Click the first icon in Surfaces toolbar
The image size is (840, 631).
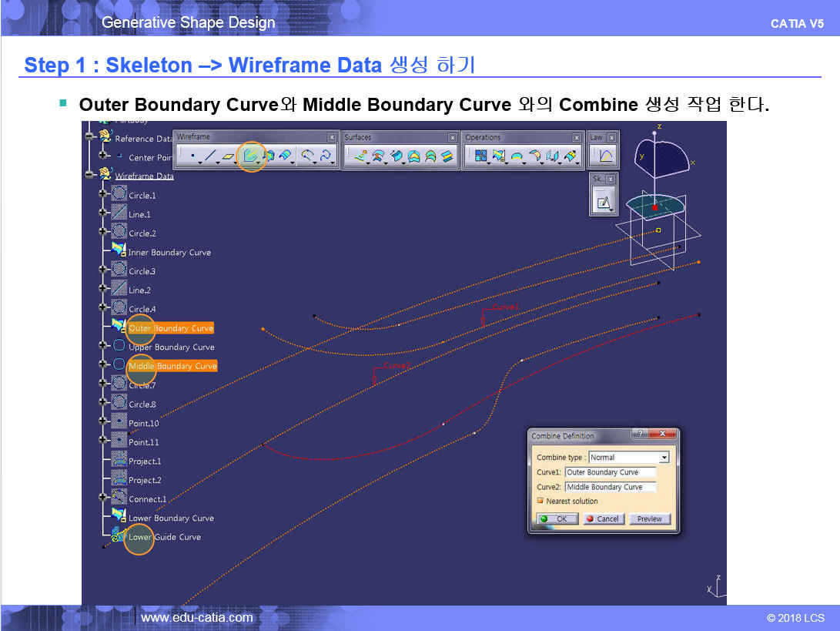pyautogui.click(x=360, y=156)
